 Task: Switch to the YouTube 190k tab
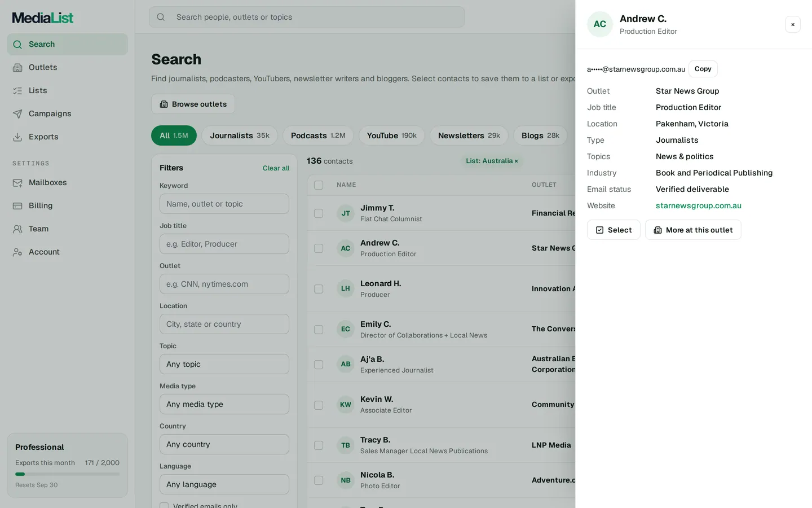pyautogui.click(x=392, y=135)
